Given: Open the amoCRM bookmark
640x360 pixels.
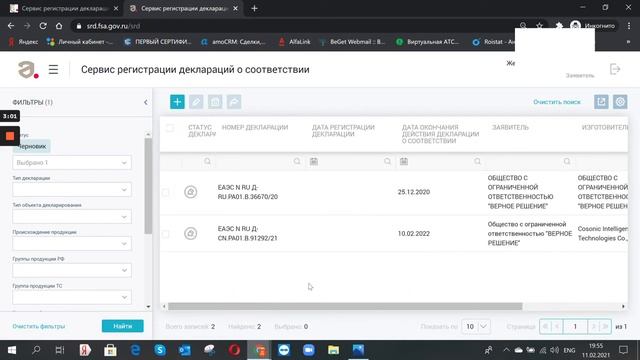Looking at the screenshot, I should (x=233, y=42).
